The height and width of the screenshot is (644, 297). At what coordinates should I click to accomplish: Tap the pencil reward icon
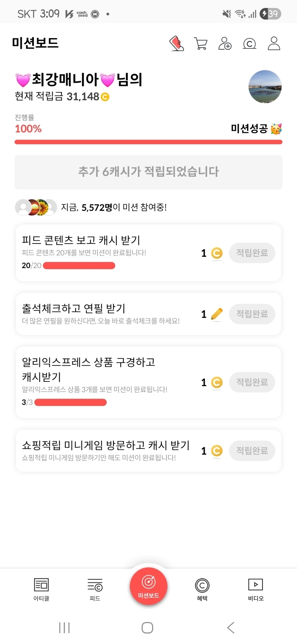click(217, 314)
